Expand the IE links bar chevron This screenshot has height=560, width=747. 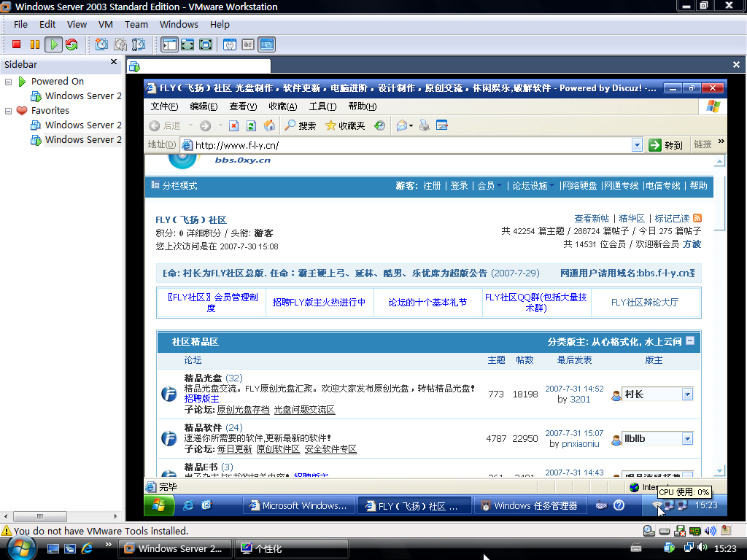[721, 141]
